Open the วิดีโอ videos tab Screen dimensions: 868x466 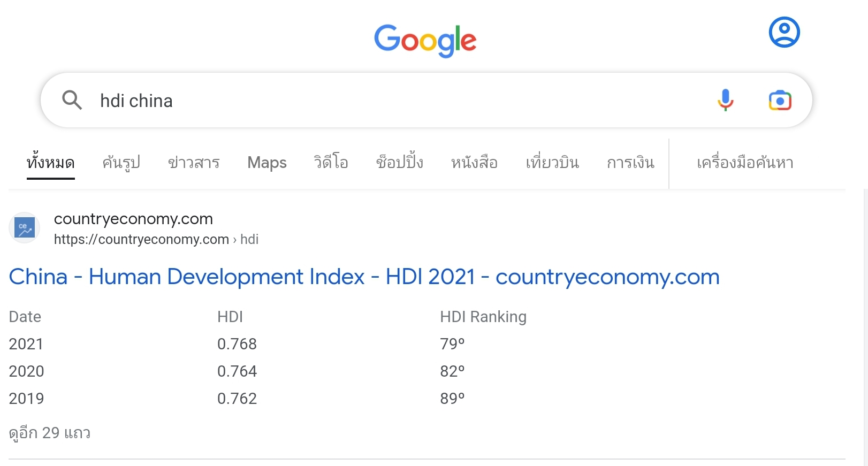(331, 162)
